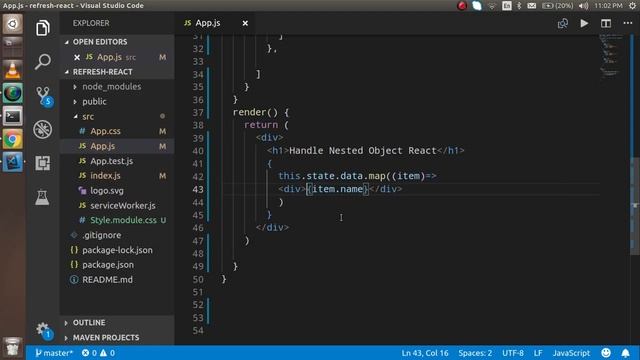
Task: Expand the public folder
Action: (x=117, y=101)
